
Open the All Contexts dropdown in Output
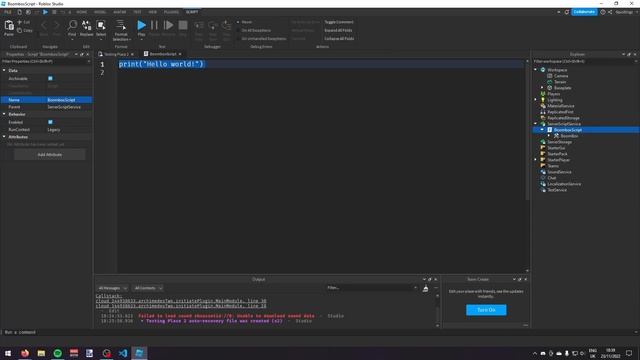coord(148,288)
